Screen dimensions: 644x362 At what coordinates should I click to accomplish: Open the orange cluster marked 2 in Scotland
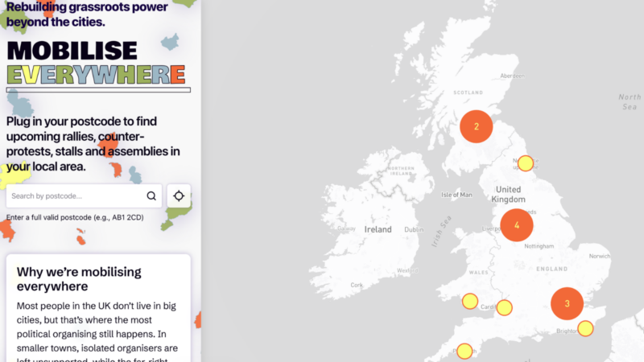pyautogui.click(x=476, y=126)
